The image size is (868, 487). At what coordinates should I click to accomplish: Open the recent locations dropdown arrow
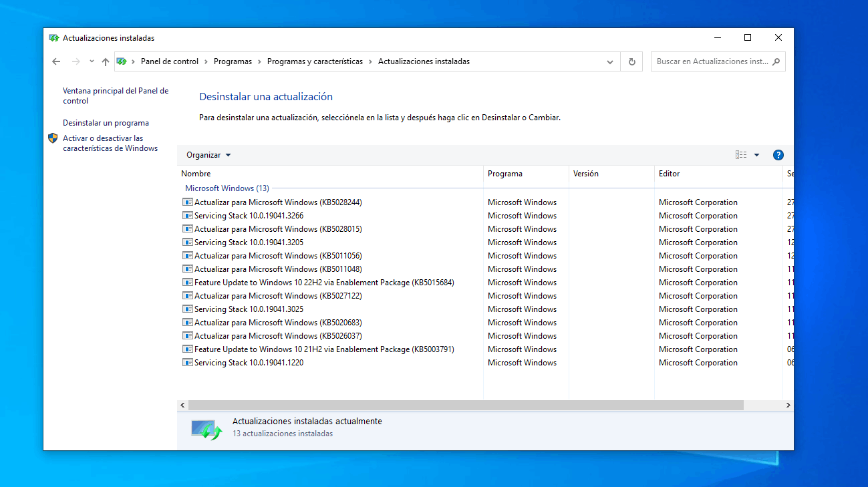coord(92,61)
